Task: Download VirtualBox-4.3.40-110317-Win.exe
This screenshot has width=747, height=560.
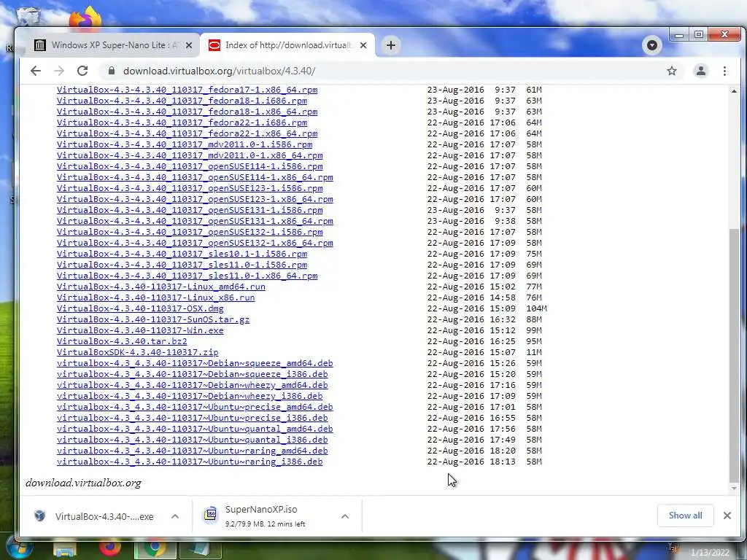Action: [140, 330]
